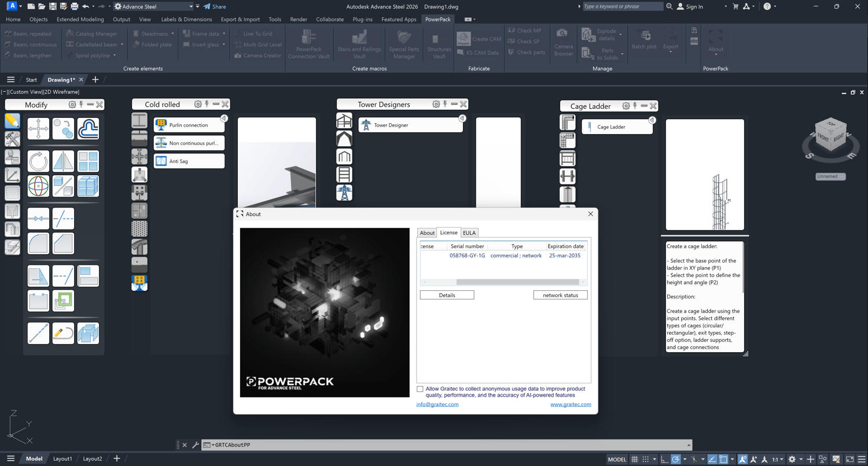This screenshot has width=868, height=466.
Task: Open the info@graitec.com email link
Action: [x=437, y=405]
